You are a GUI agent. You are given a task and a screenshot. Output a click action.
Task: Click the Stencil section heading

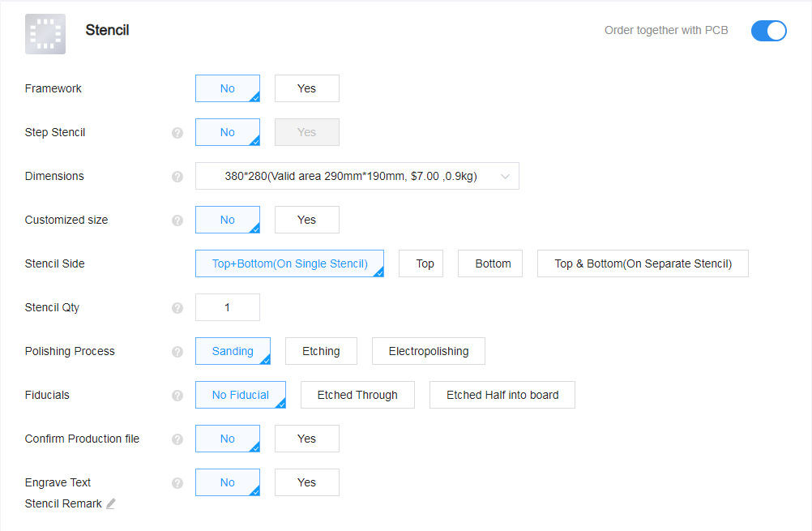click(x=107, y=30)
